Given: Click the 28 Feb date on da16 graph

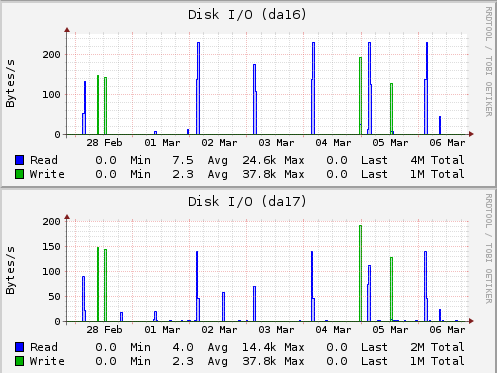Looking at the screenshot, I should point(104,143).
